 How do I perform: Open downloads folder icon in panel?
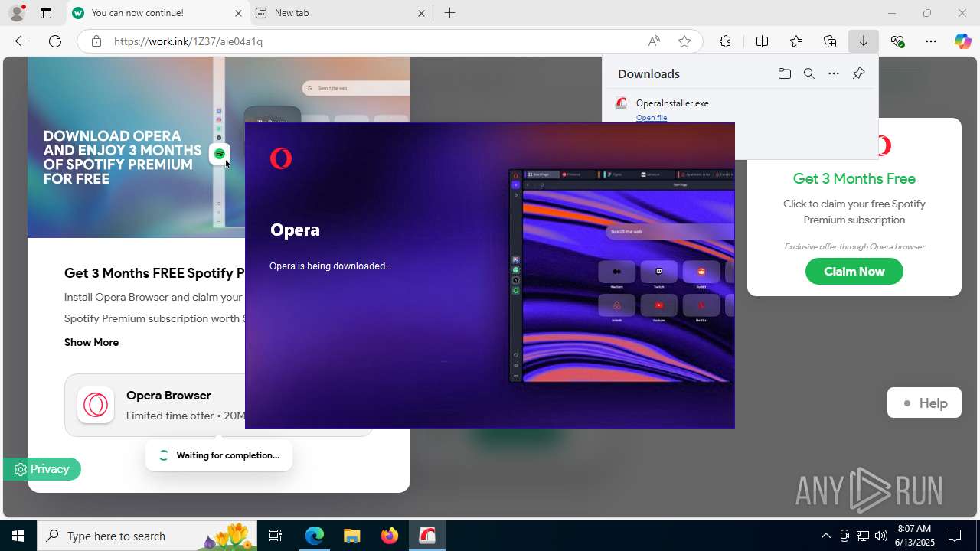point(784,73)
